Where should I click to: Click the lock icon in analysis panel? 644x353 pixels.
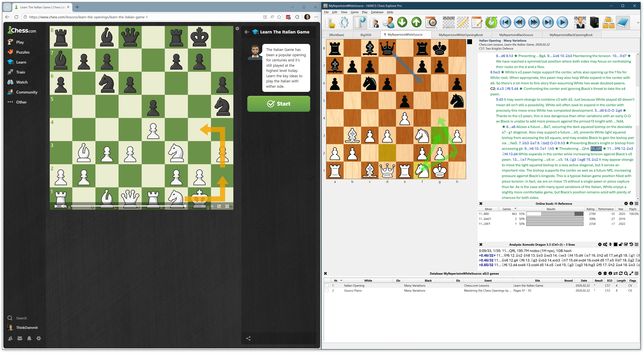click(621, 244)
